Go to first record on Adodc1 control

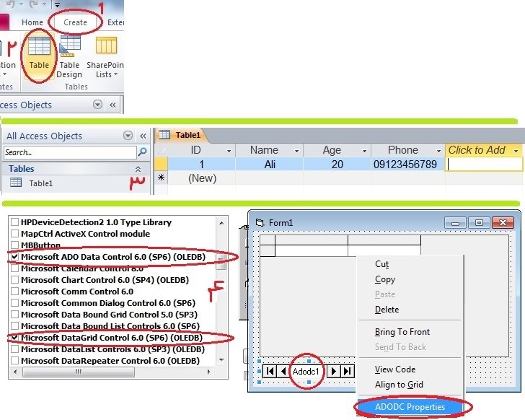click(269, 371)
